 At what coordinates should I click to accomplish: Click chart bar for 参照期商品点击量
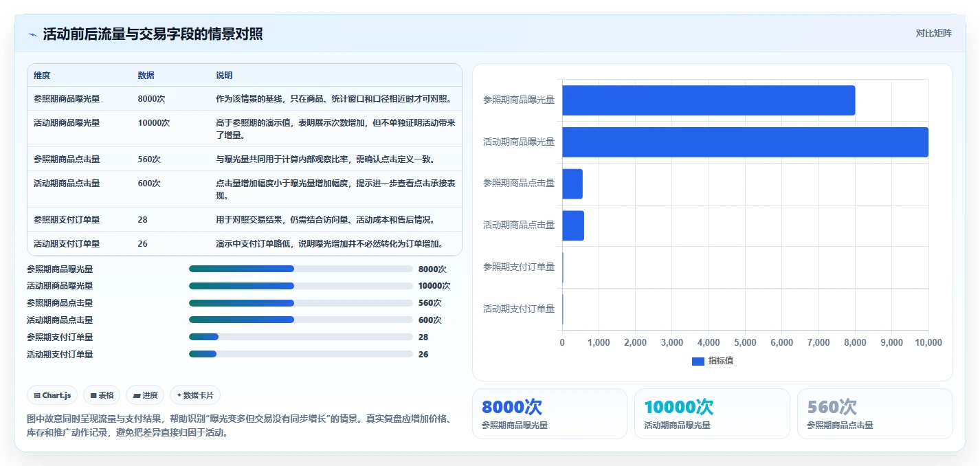pyautogui.click(x=572, y=184)
